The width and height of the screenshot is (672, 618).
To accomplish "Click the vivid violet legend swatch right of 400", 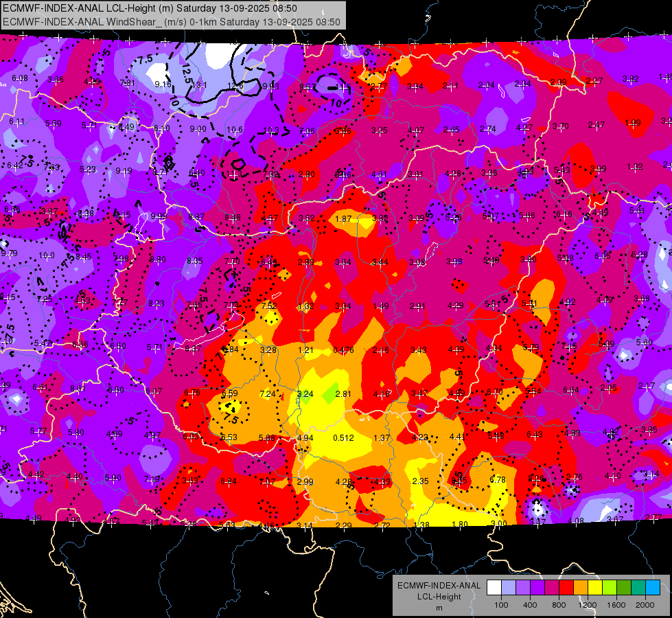I will 537,588.
